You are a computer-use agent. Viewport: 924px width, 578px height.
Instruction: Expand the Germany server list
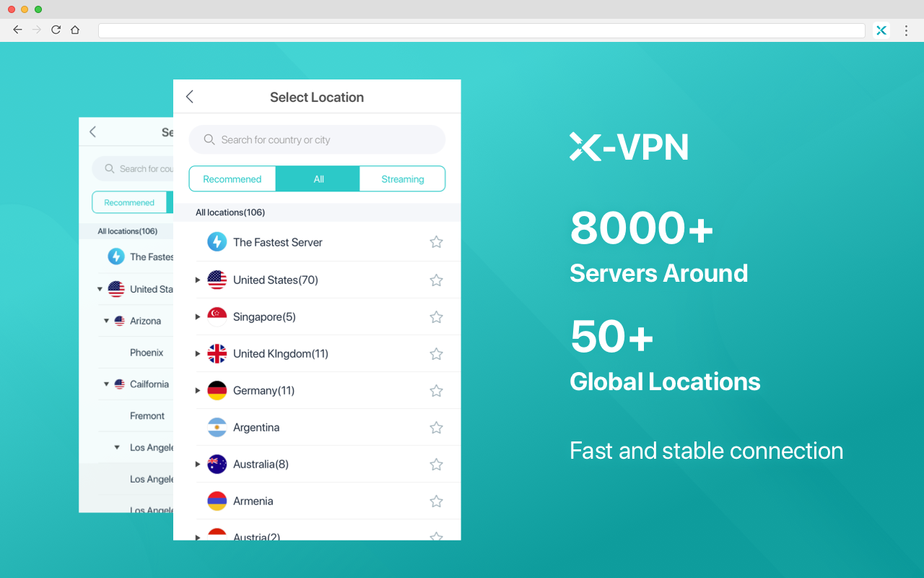(x=198, y=390)
